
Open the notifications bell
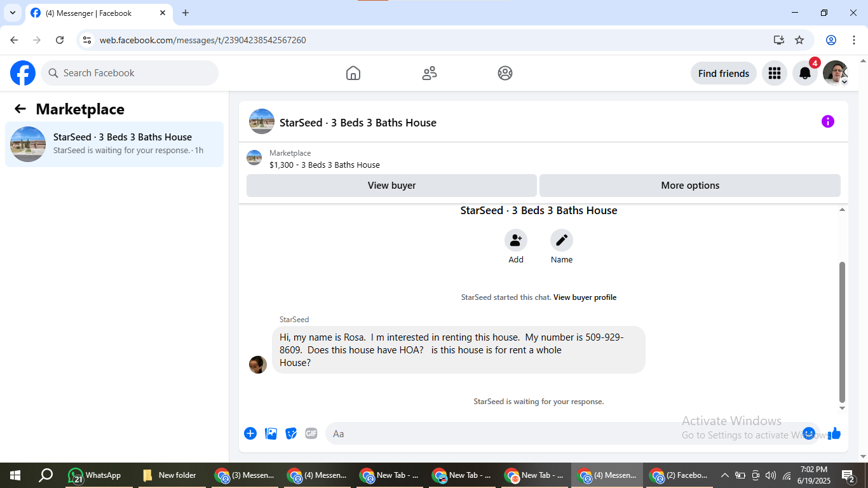[x=805, y=73]
